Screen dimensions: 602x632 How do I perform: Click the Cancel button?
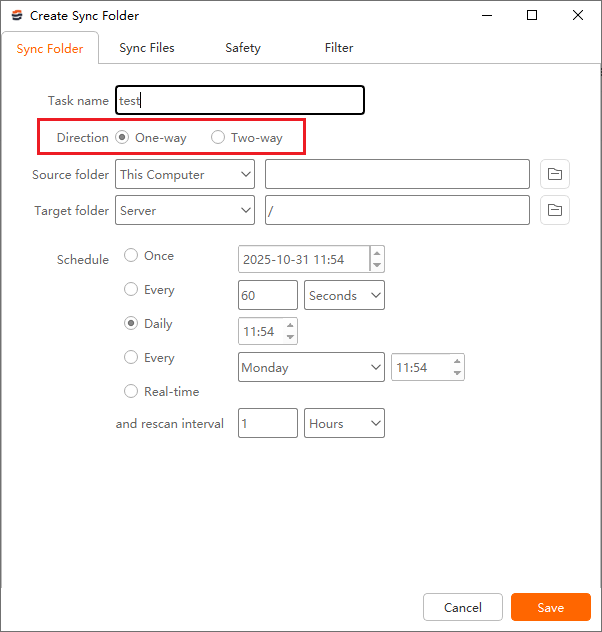(463, 607)
